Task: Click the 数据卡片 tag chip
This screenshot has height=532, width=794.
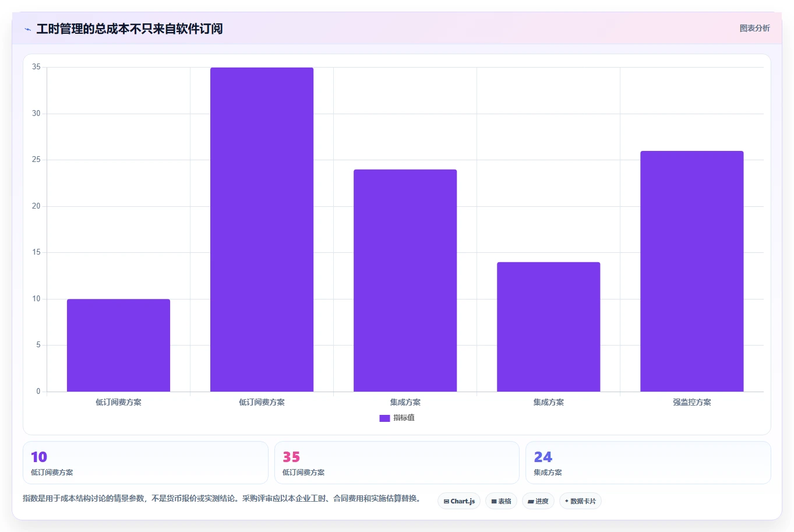Action: (580, 501)
